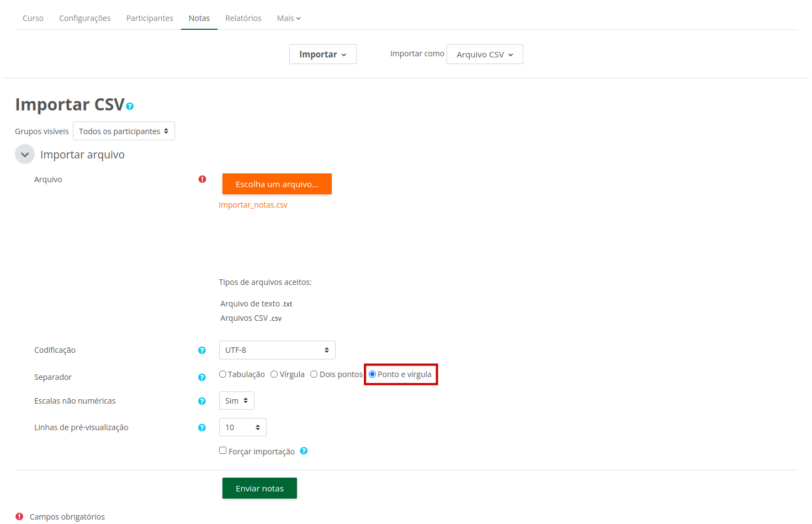812x524 pixels.
Task: Open the help icon for Codificação
Action: [202, 350]
